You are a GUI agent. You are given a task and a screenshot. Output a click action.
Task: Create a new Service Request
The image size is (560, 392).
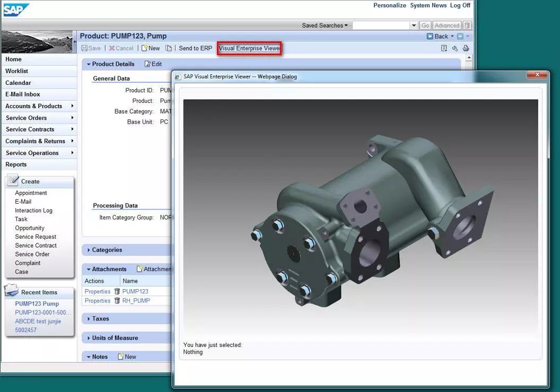pos(36,237)
